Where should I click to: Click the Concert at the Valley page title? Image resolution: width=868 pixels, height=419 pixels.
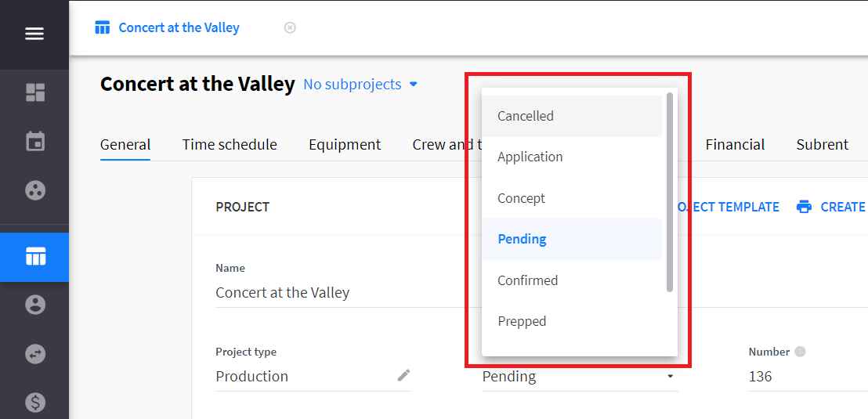click(197, 84)
